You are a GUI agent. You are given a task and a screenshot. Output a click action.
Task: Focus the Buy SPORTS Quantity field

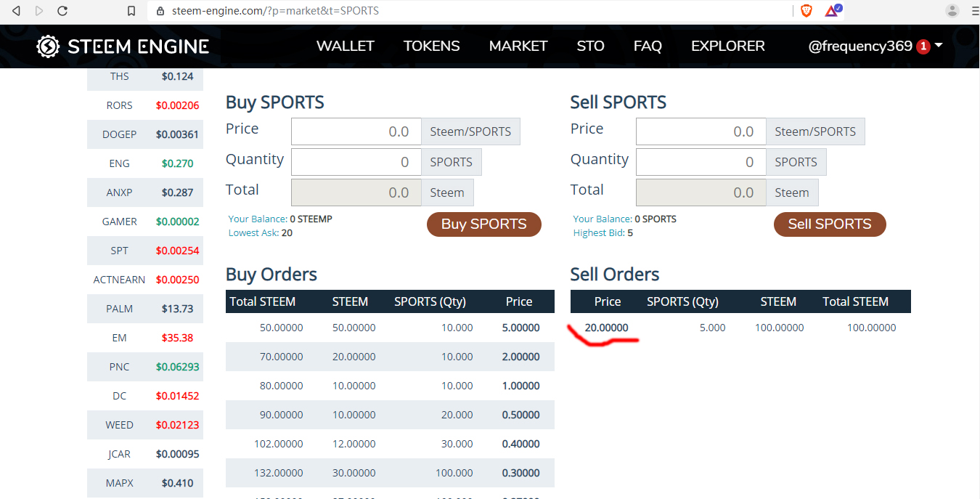tap(356, 162)
